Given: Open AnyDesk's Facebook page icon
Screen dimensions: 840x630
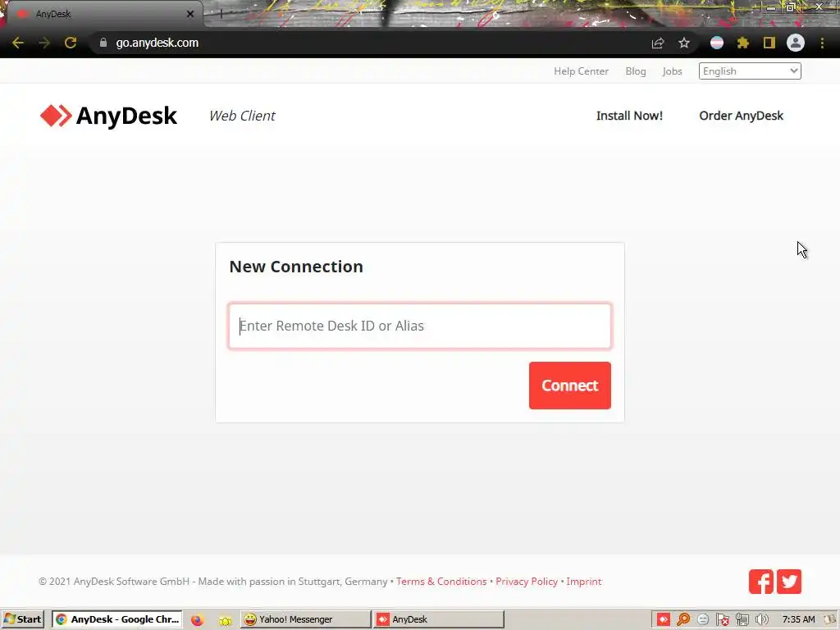Looking at the screenshot, I should [760, 582].
